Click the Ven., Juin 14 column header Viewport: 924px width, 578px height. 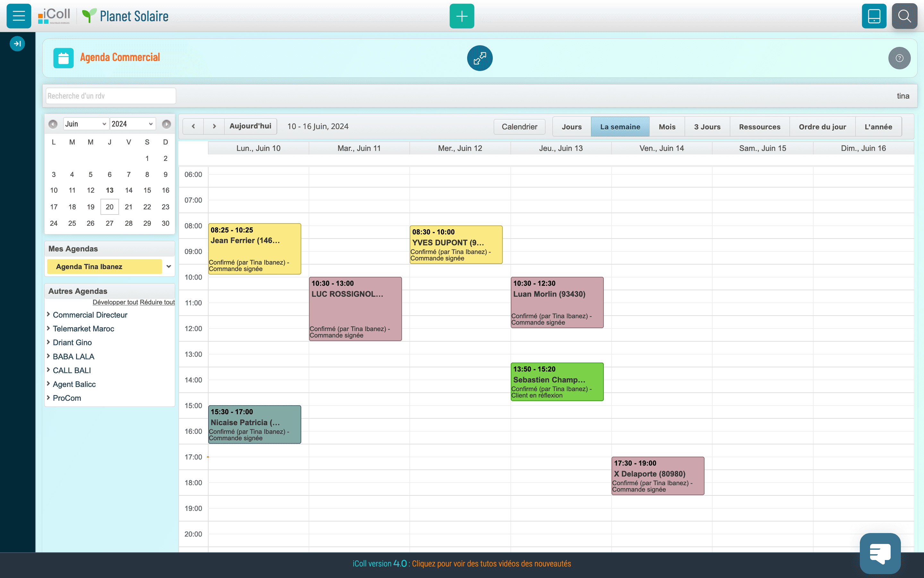coord(662,148)
